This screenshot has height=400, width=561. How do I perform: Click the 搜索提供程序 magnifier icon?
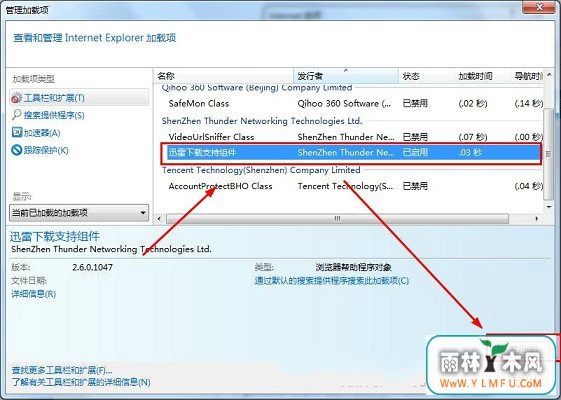coord(17,115)
